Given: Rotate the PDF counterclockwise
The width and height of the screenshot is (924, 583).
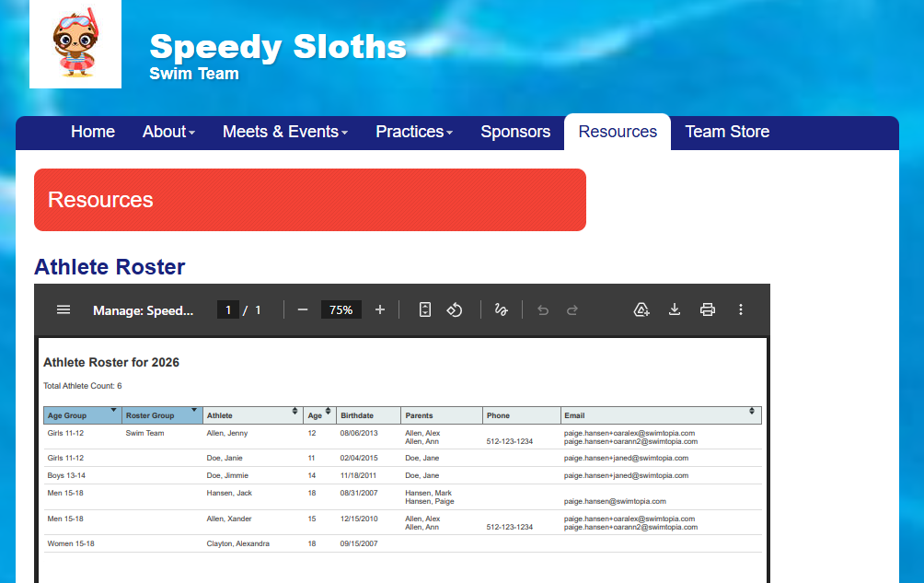Looking at the screenshot, I should (x=455, y=310).
